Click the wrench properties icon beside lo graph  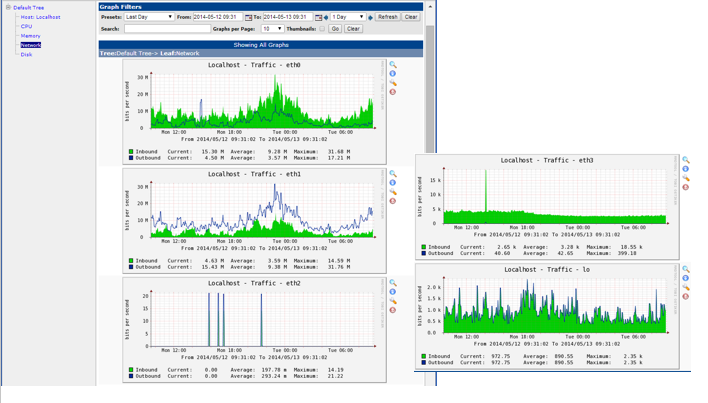(685, 287)
